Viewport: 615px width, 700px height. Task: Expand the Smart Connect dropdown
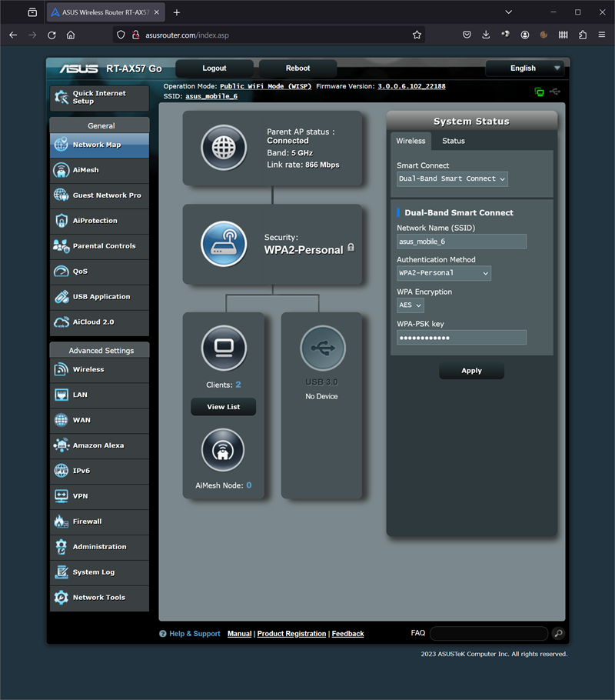coord(452,178)
